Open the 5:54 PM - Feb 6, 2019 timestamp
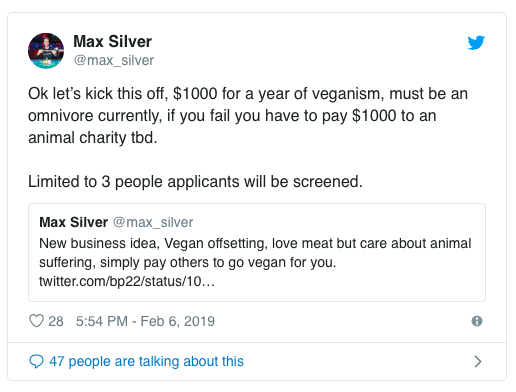Image resolution: width=516 pixels, height=392 pixels. [145, 321]
